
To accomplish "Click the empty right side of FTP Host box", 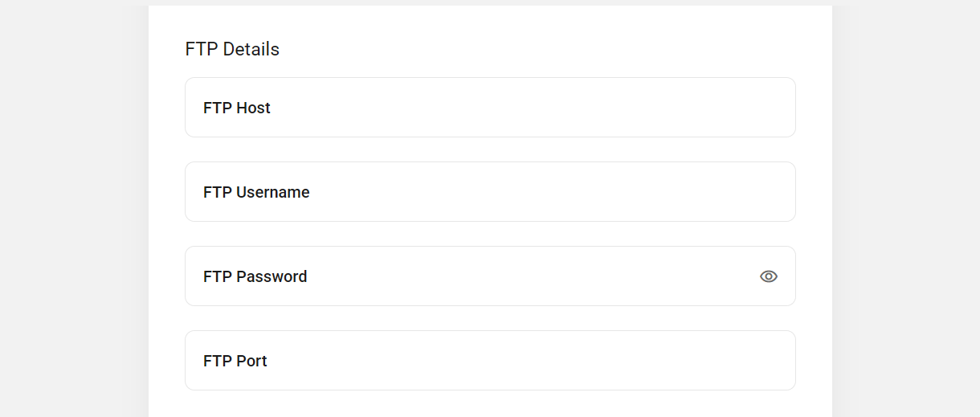I will point(643,108).
